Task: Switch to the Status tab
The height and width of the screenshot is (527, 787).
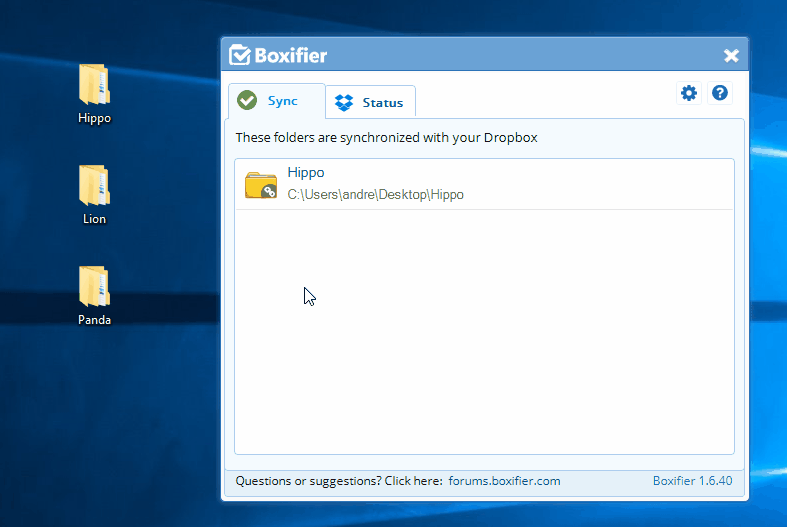Action: tap(370, 102)
